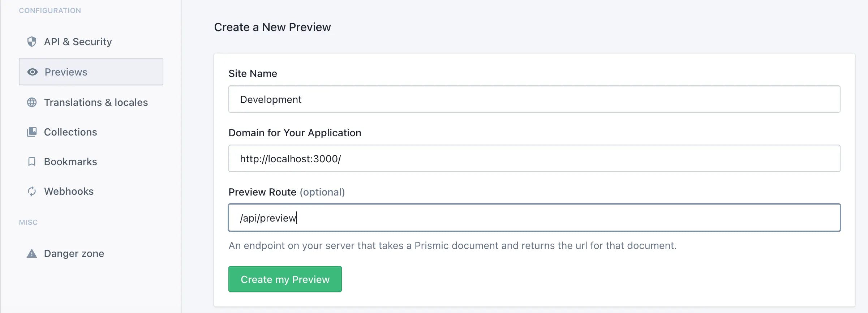This screenshot has width=868, height=313.
Task: Click the eye icon beside Previews
Action: point(33,72)
